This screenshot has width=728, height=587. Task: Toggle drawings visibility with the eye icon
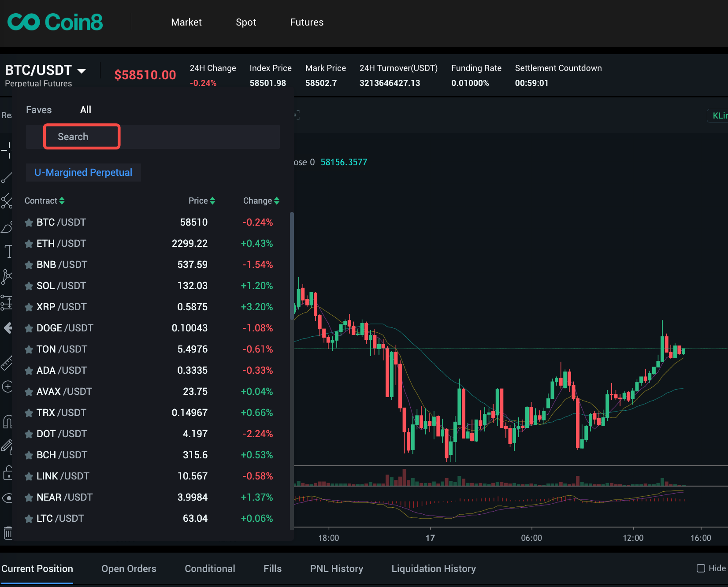7,498
